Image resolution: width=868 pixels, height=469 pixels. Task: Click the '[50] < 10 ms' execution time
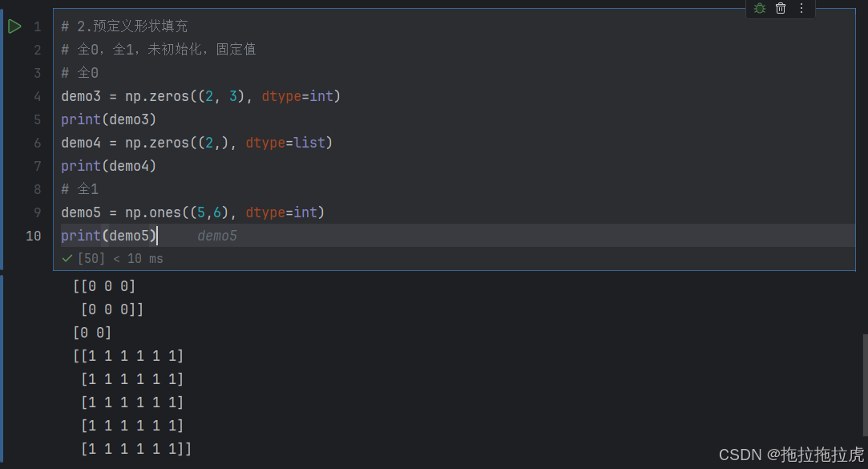pyautogui.click(x=120, y=259)
